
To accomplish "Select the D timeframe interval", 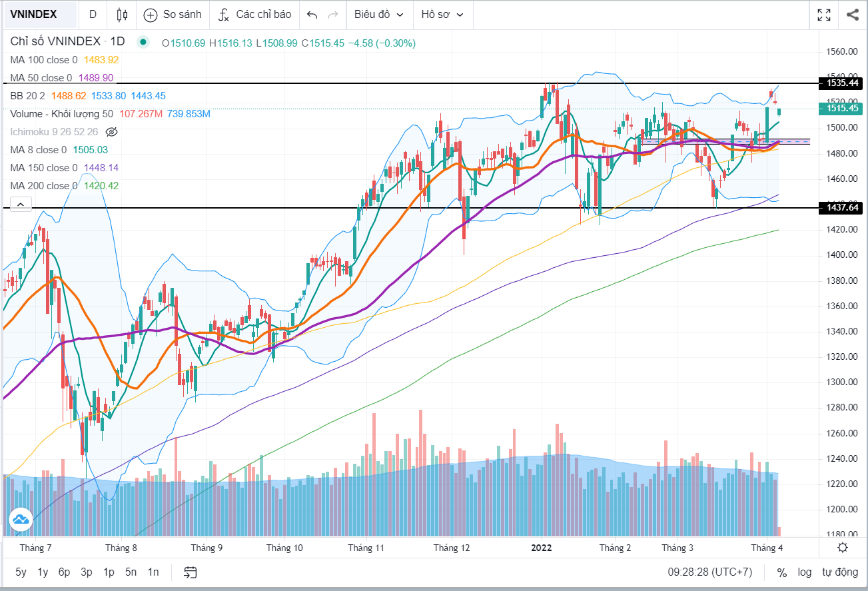I will click(x=93, y=15).
